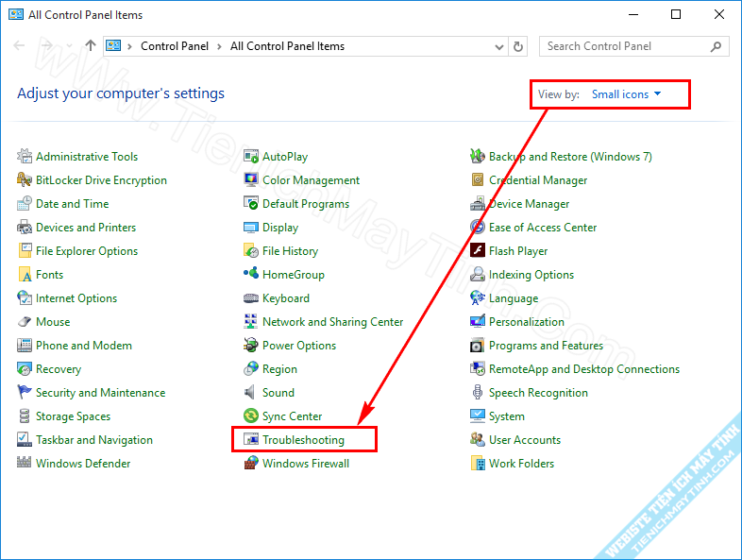Open Programs and Features link
742x560 pixels.
click(546, 346)
